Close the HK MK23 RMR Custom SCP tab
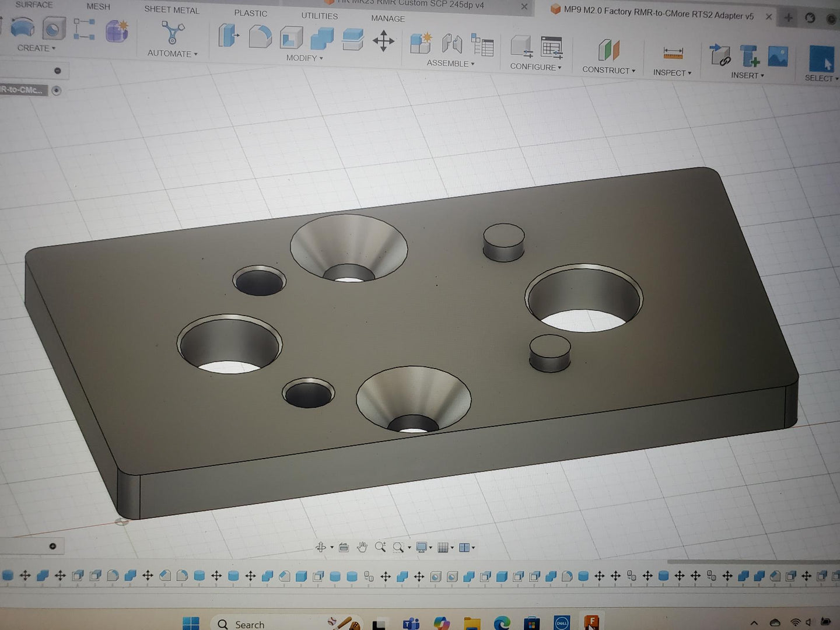 (524, 6)
